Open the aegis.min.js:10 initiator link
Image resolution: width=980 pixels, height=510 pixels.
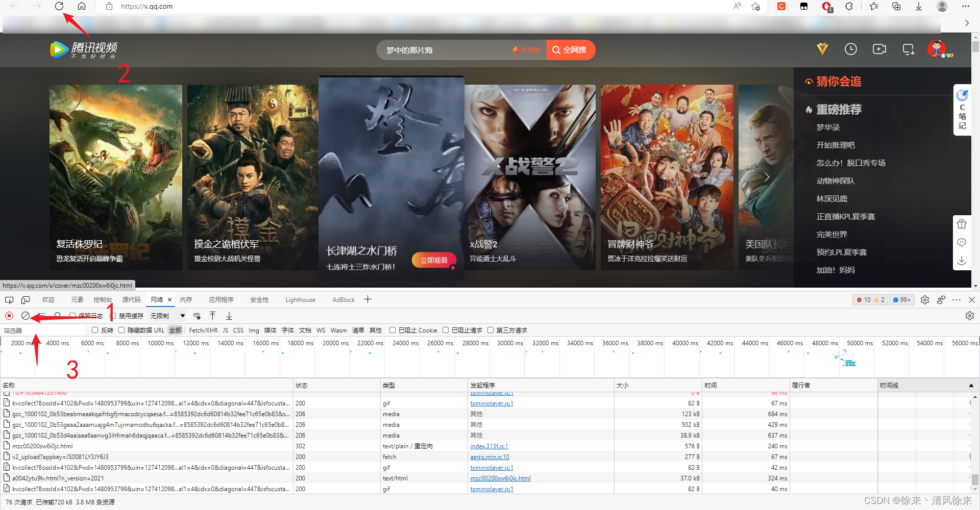489,457
